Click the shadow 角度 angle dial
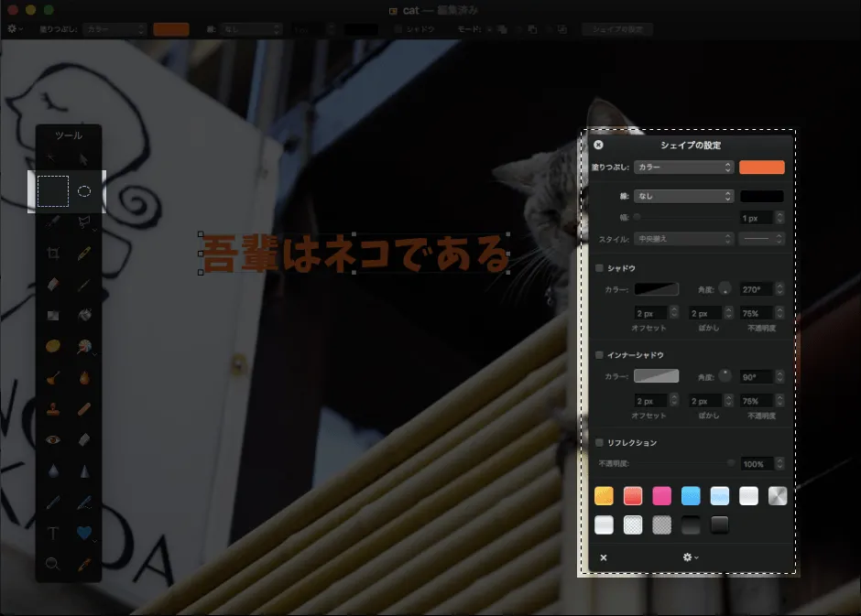The image size is (861, 616). 725,288
